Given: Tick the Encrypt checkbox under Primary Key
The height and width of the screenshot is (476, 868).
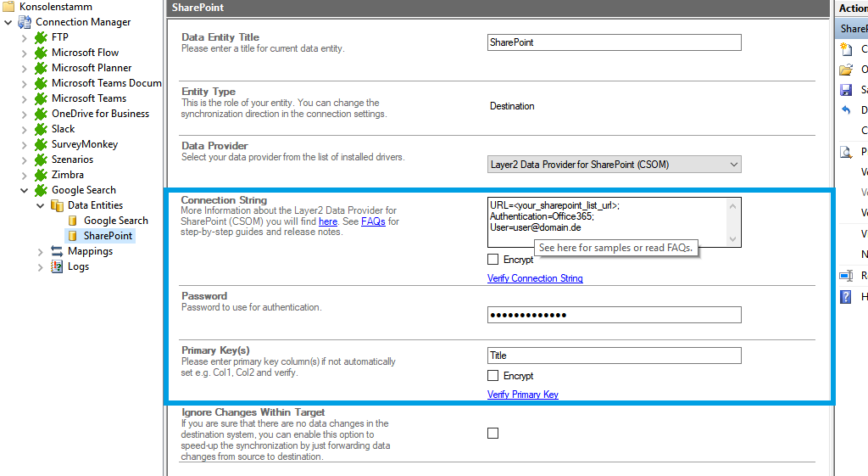Looking at the screenshot, I should pyautogui.click(x=493, y=376).
